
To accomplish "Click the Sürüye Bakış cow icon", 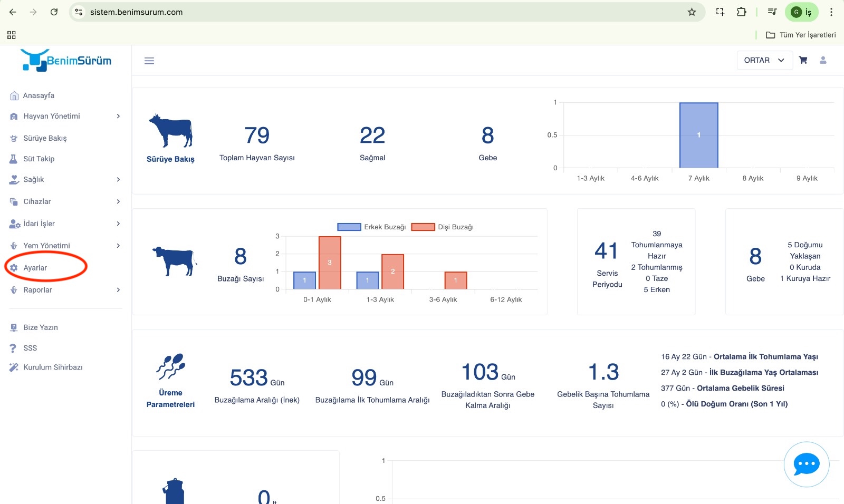I will point(170,131).
